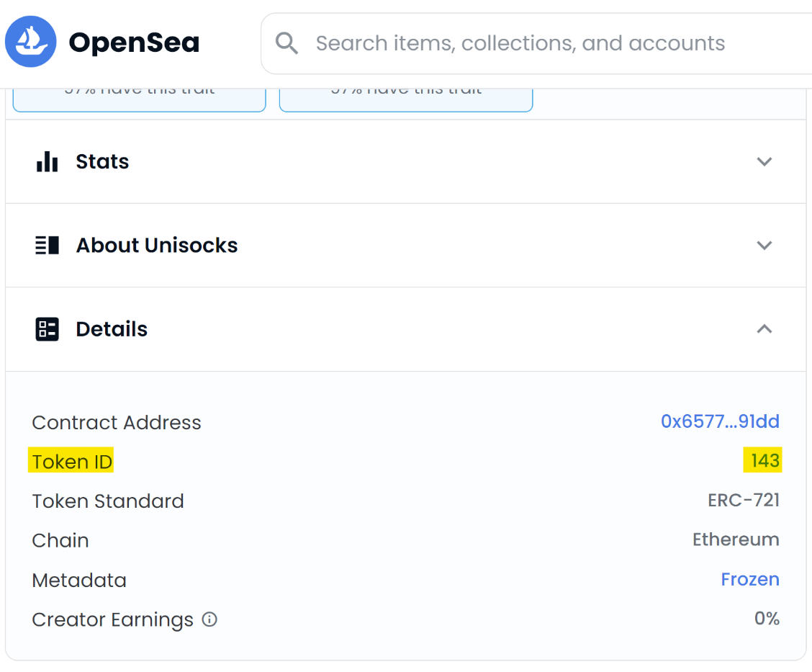Click the Creator Earnings info icon
The width and height of the screenshot is (812, 672).
tap(209, 619)
